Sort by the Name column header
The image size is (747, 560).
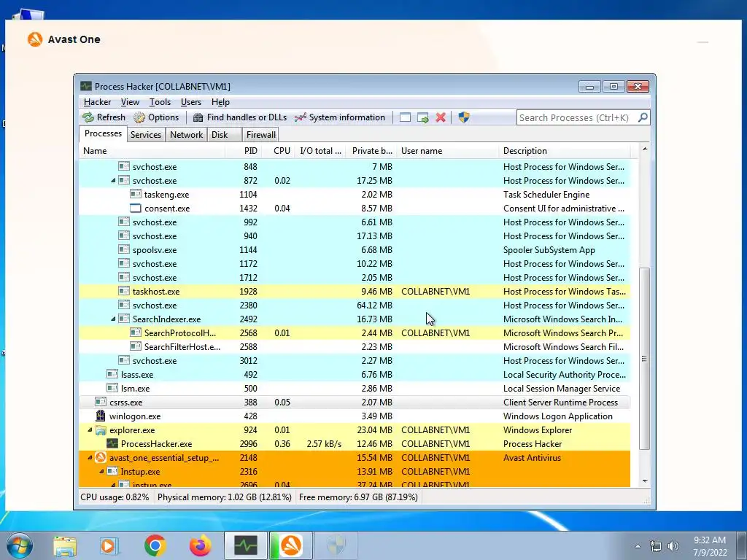[x=152, y=150]
